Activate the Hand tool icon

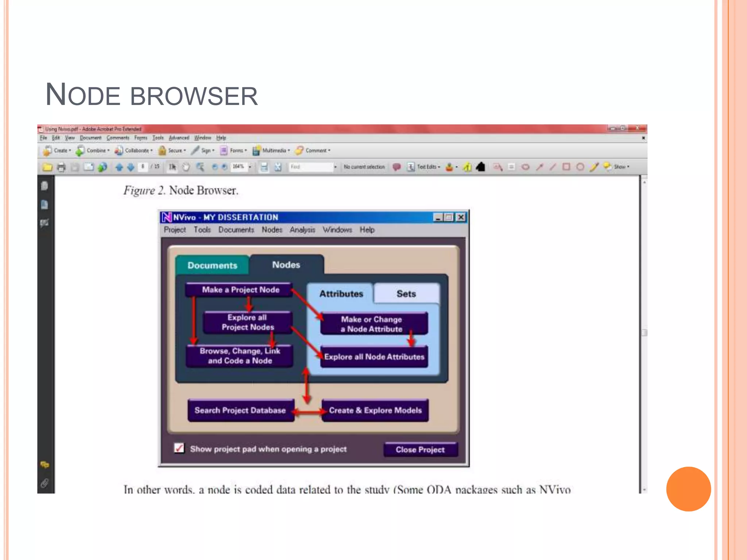pos(186,167)
